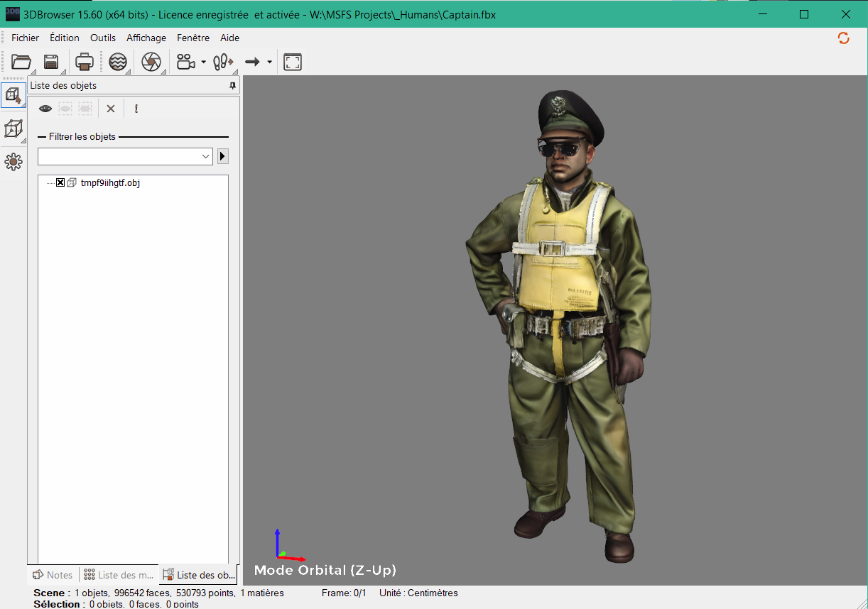Click the X delete icon in object list
Viewport: 868px width, 609px height.
click(x=111, y=109)
